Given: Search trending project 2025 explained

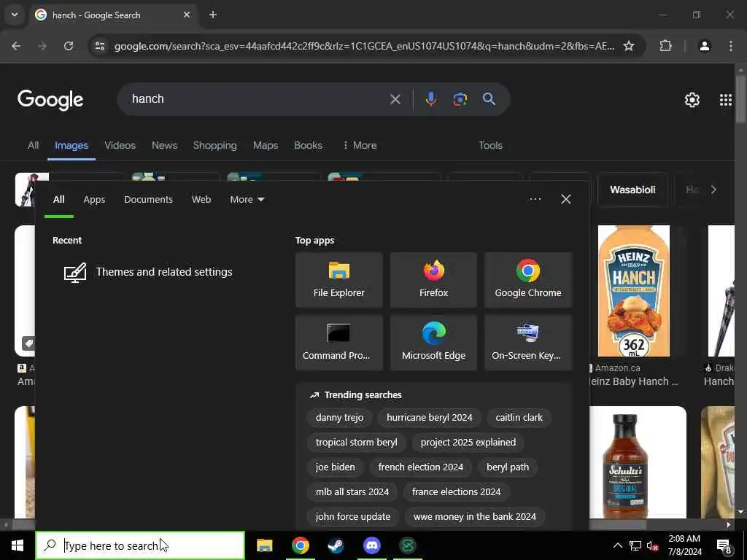Looking at the screenshot, I should [x=468, y=443].
